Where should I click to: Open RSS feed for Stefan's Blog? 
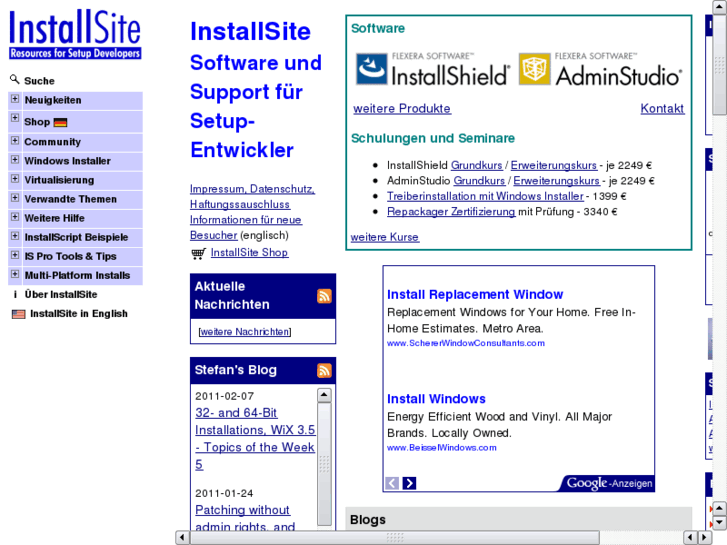click(x=324, y=370)
